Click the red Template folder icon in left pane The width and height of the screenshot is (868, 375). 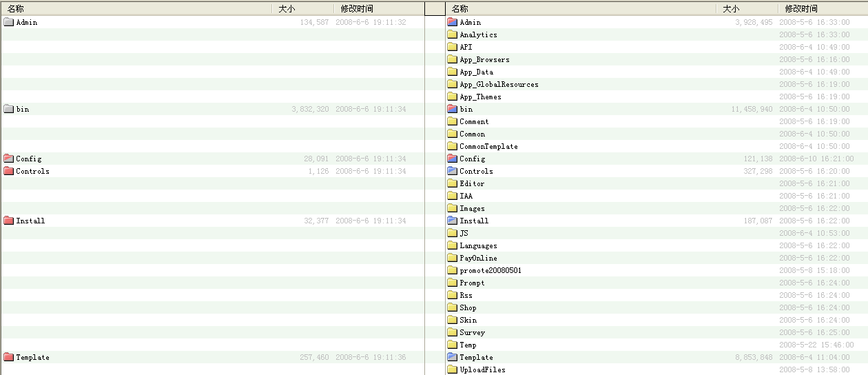pos(8,357)
